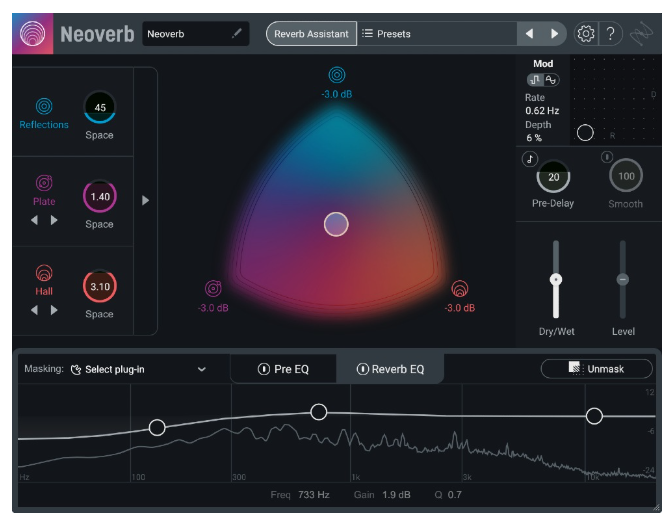670x522 pixels.
Task: Switch to the Reverb EQ tab
Action: point(390,369)
